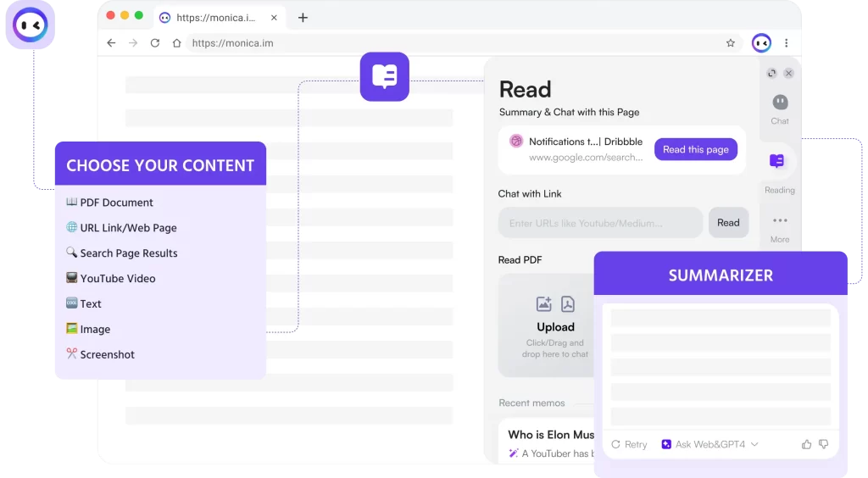
Task: Open the Chat sidebar panel
Action: [x=780, y=109]
